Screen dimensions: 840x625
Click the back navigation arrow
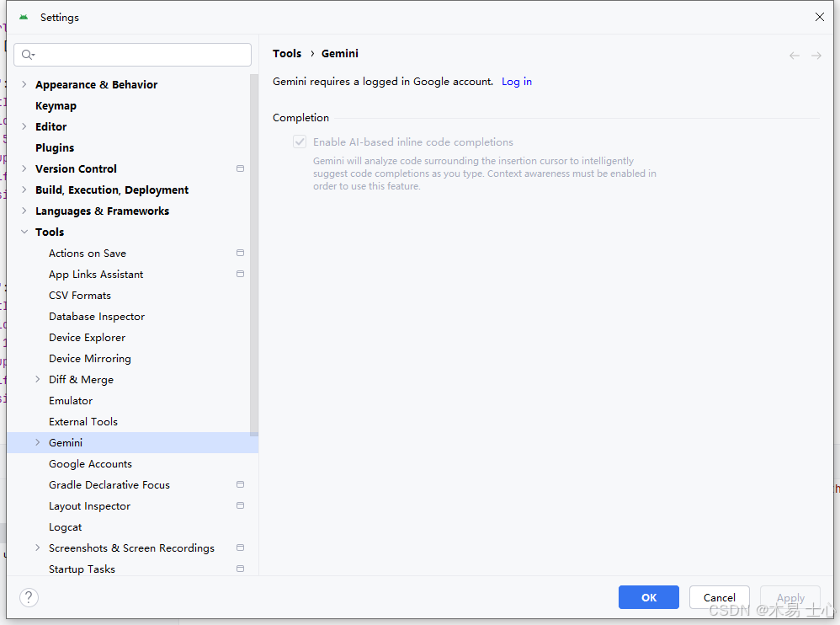tap(794, 56)
